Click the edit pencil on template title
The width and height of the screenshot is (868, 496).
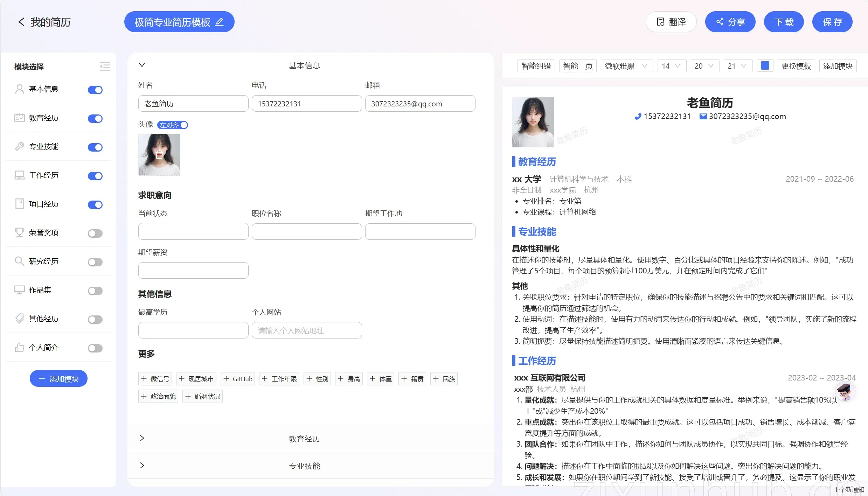point(220,22)
